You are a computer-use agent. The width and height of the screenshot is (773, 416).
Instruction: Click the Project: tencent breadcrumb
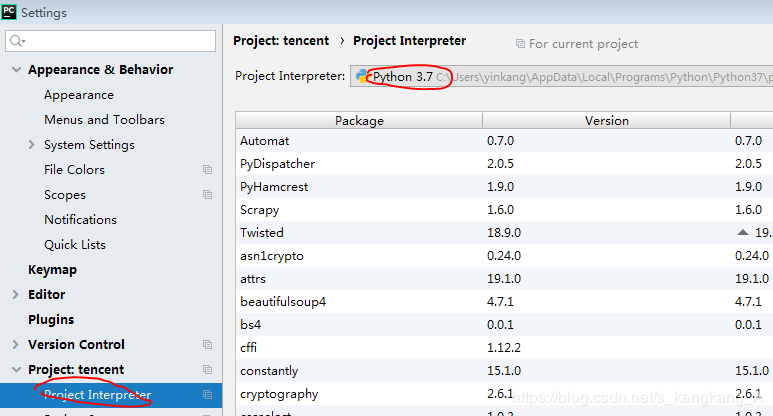tap(281, 41)
